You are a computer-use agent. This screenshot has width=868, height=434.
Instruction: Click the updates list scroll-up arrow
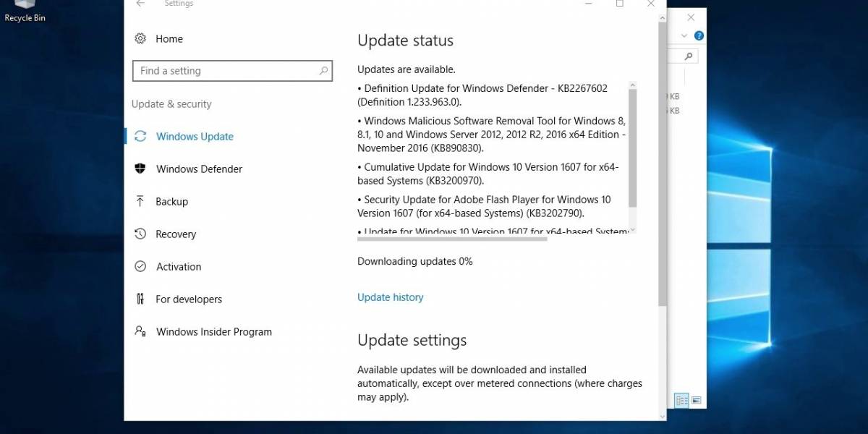pyautogui.click(x=633, y=85)
